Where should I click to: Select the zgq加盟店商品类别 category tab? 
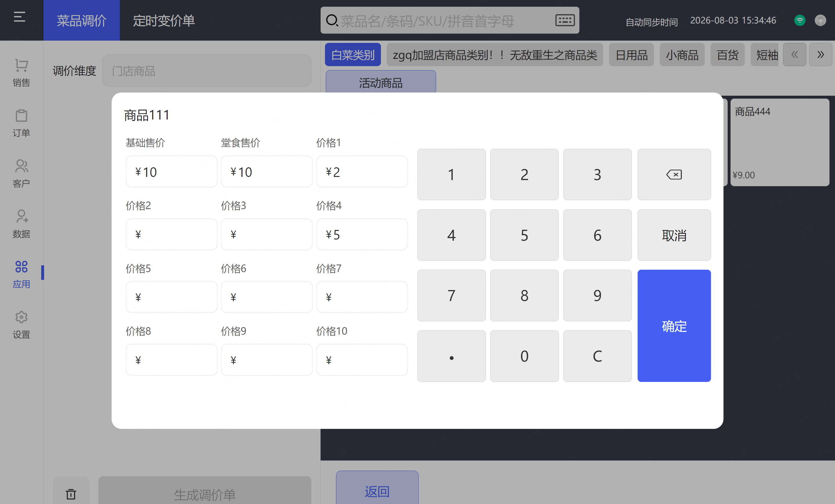click(495, 55)
